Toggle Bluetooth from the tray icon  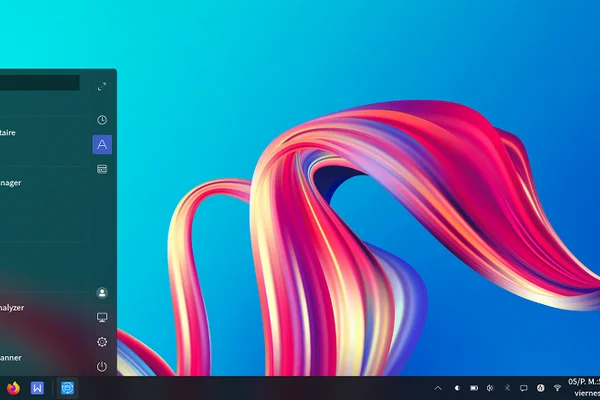pyautogui.click(x=507, y=388)
